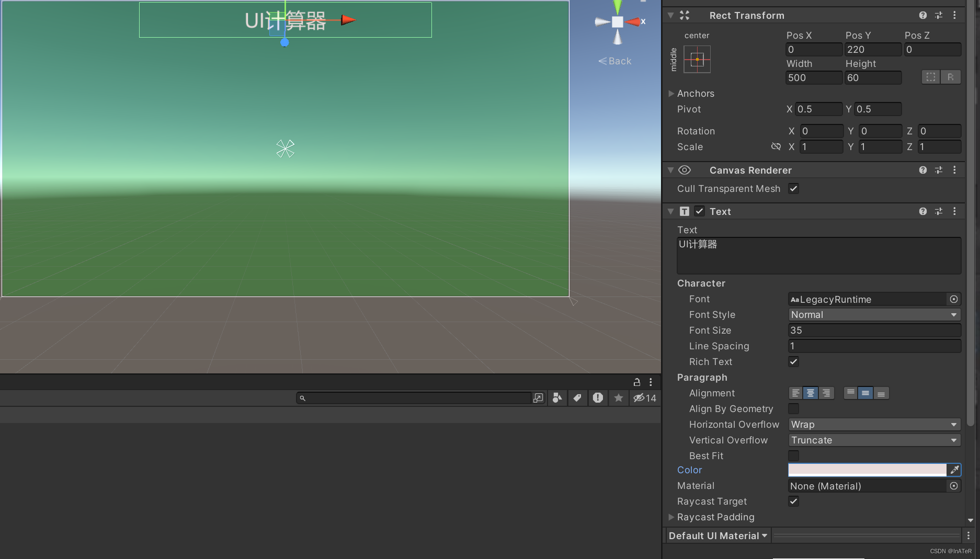Uncheck Cull Transparent Mesh

click(x=793, y=189)
